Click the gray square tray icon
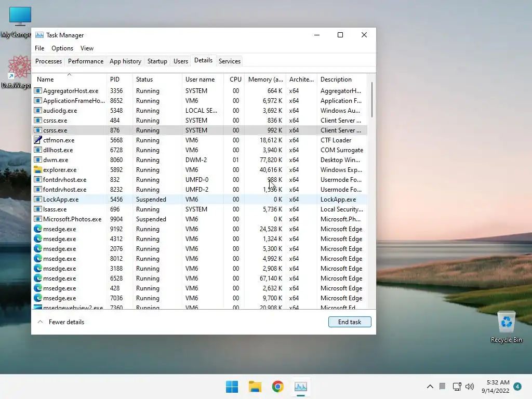Viewport: 532px width, 399px height. click(x=442, y=386)
